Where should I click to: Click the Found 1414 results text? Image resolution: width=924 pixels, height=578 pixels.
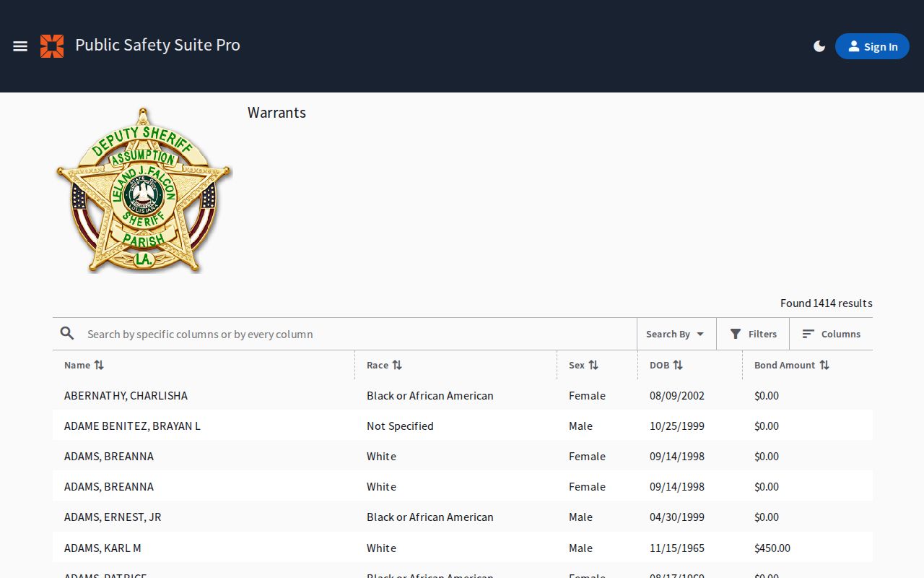[x=827, y=303]
